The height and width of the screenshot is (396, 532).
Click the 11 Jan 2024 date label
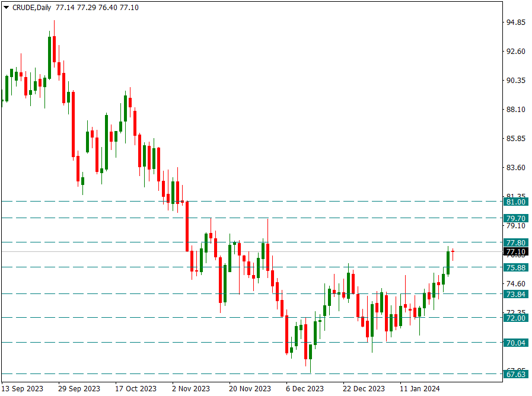click(x=420, y=388)
